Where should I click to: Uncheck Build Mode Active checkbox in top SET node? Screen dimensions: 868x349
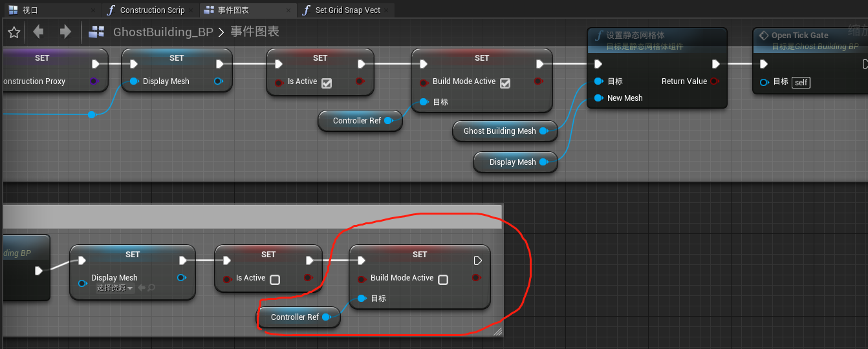(505, 83)
